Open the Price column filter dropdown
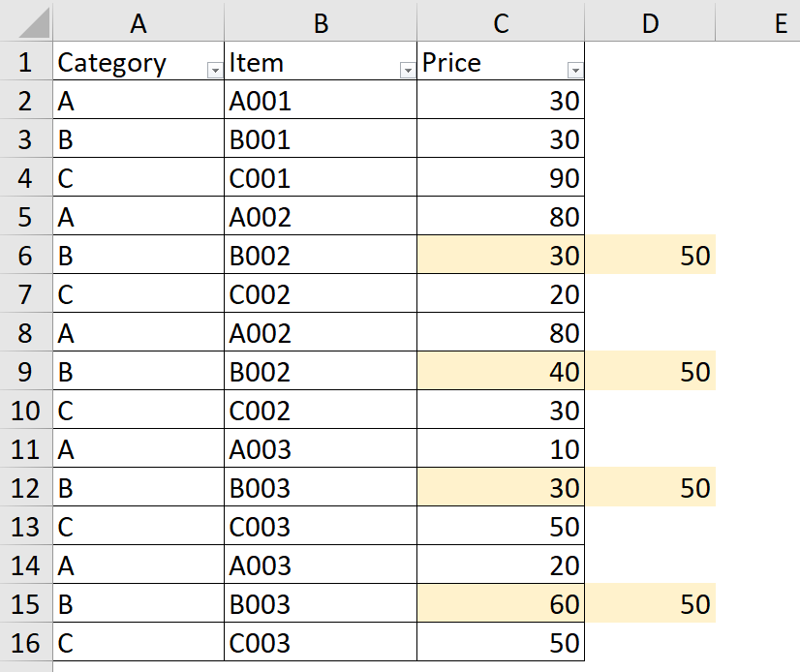 pos(575,71)
